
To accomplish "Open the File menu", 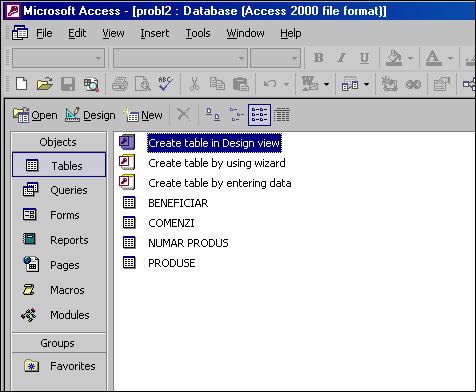I will (44, 33).
